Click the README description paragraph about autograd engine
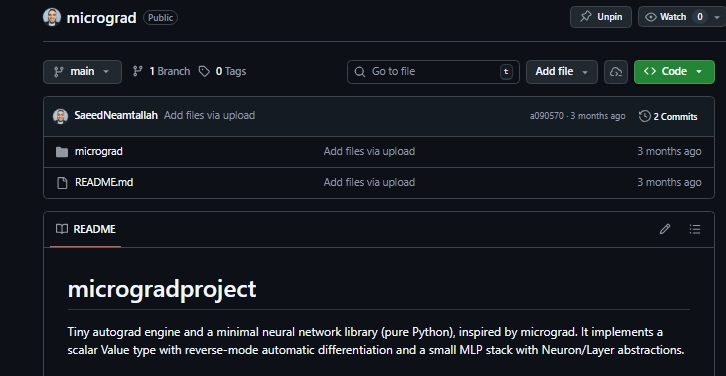The image size is (726, 376). pyautogui.click(x=376, y=341)
